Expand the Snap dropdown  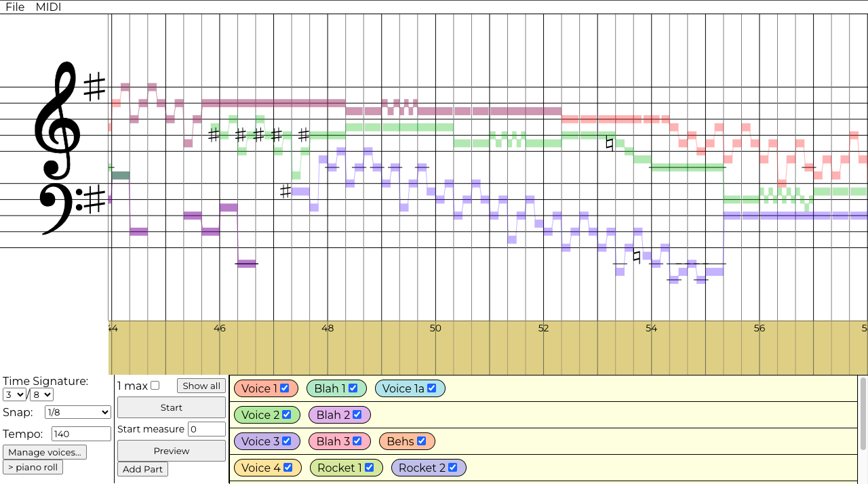click(77, 412)
